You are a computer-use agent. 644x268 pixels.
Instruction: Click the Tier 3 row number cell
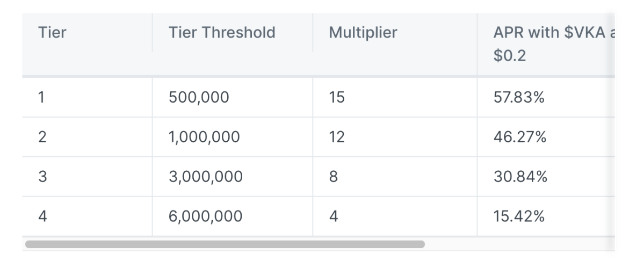click(43, 177)
